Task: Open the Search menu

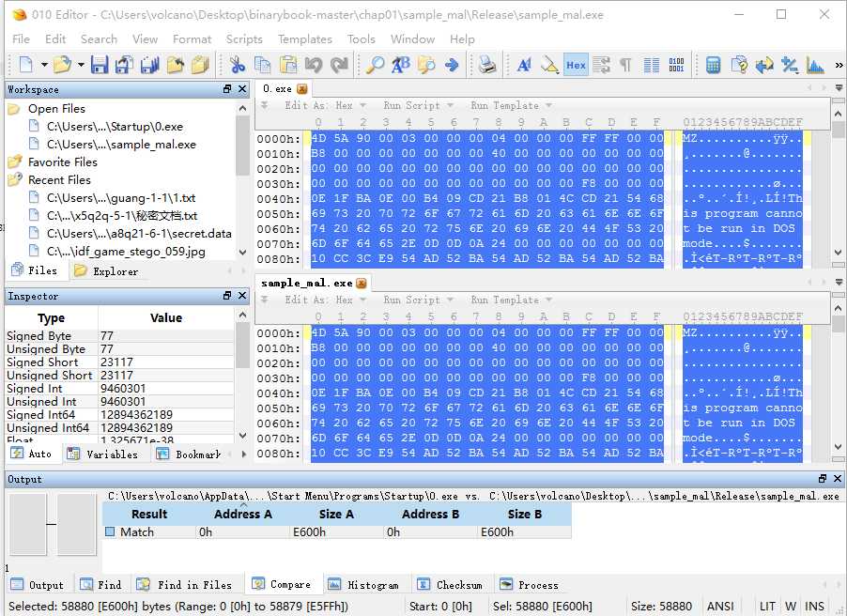Action: 99,38
